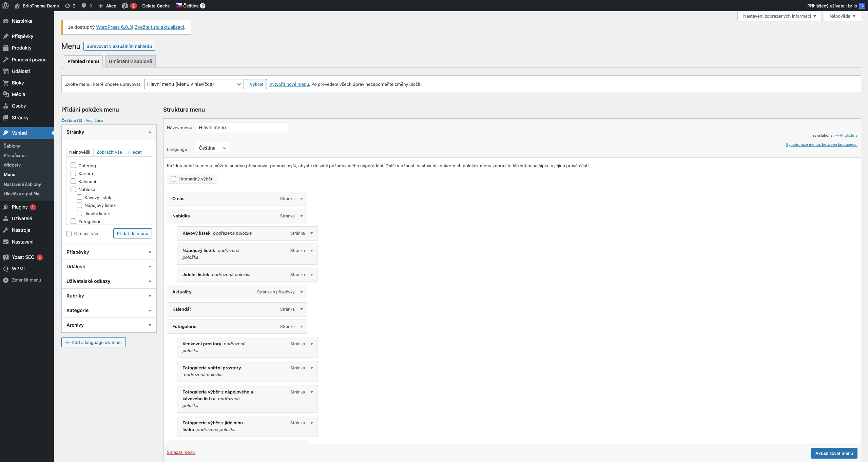Click the Název menu text field
Screen dimensions: 868x462
241,128
